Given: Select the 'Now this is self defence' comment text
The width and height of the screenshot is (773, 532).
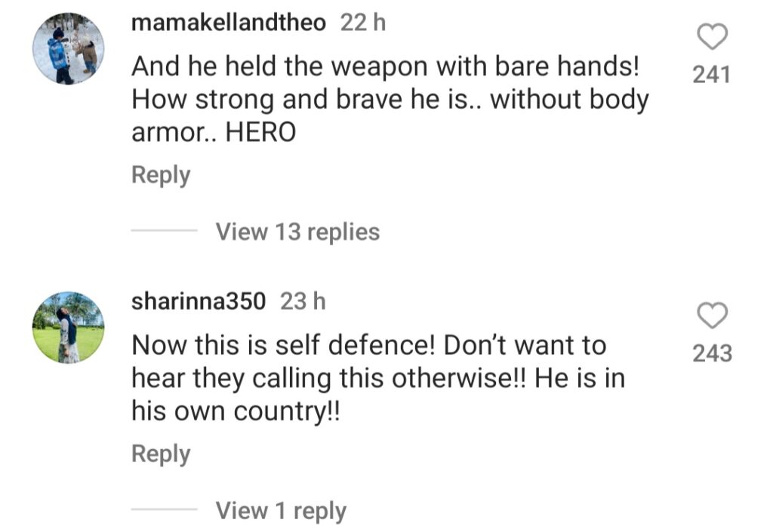Looking at the screenshot, I should pyautogui.click(x=378, y=378).
